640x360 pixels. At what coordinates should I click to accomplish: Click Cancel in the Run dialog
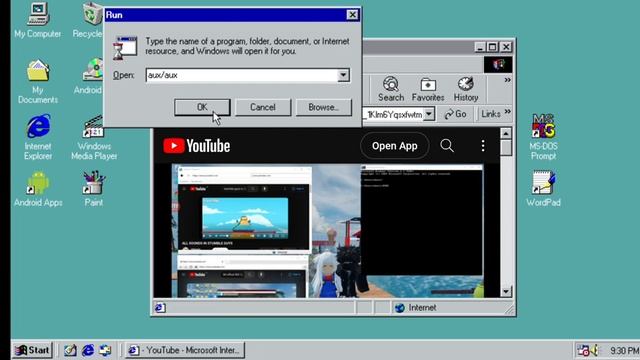tap(263, 107)
